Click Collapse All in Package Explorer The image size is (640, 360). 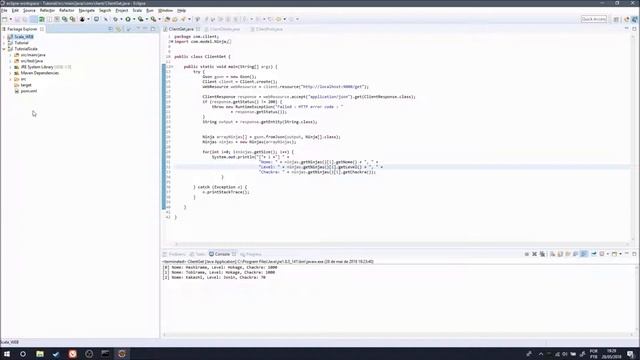click(x=111, y=29)
